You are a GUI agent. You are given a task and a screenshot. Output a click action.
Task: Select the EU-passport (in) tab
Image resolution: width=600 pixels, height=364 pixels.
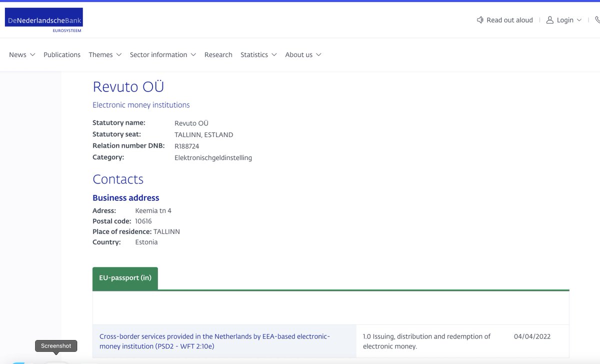click(x=125, y=278)
